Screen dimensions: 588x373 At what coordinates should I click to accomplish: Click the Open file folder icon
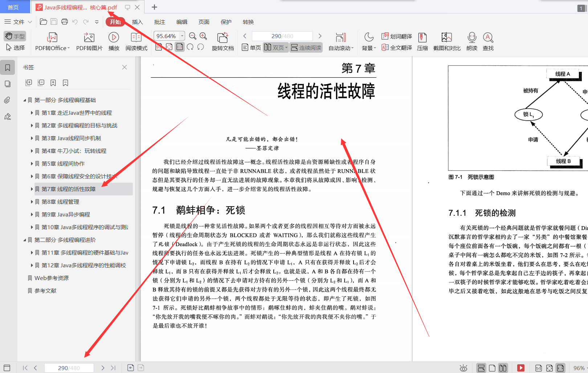coord(43,22)
